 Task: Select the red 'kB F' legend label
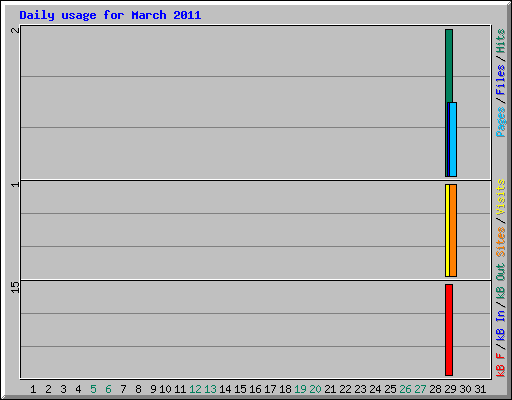coord(500,364)
